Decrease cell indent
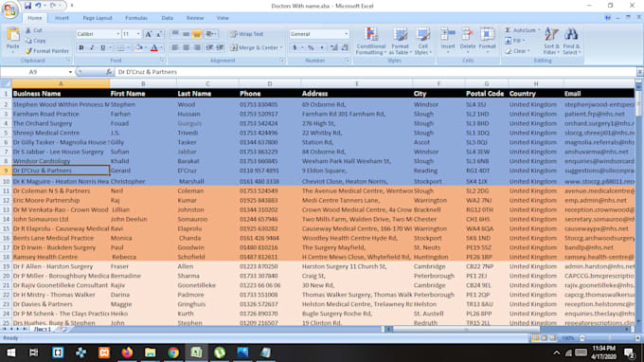 pyautogui.click(x=209, y=47)
